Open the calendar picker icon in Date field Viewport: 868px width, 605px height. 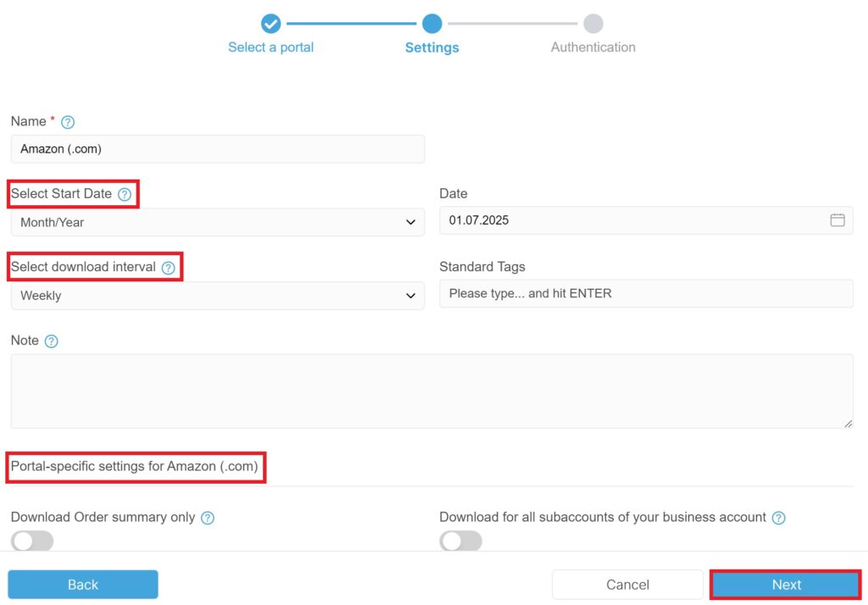[x=837, y=220]
